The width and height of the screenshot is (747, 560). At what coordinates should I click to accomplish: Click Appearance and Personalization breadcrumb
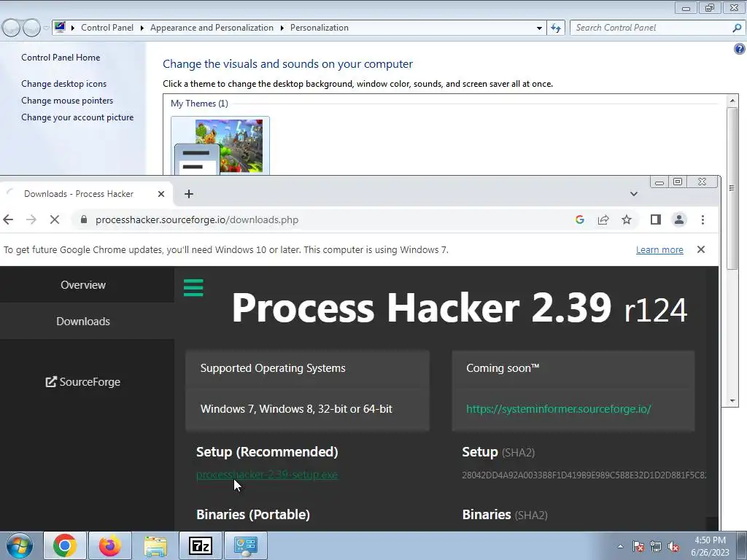[x=212, y=28]
